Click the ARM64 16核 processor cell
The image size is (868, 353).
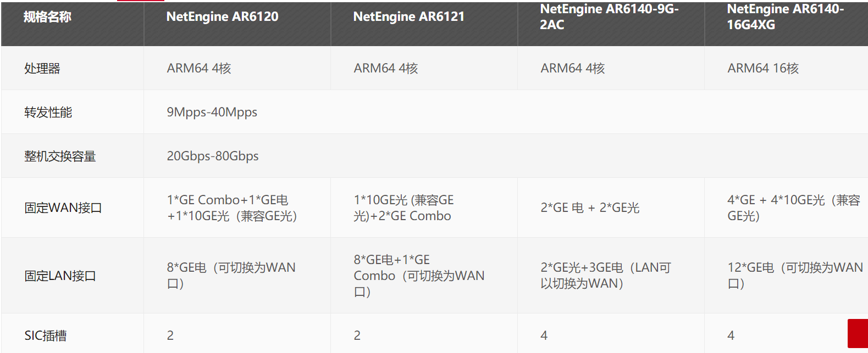coord(787,68)
